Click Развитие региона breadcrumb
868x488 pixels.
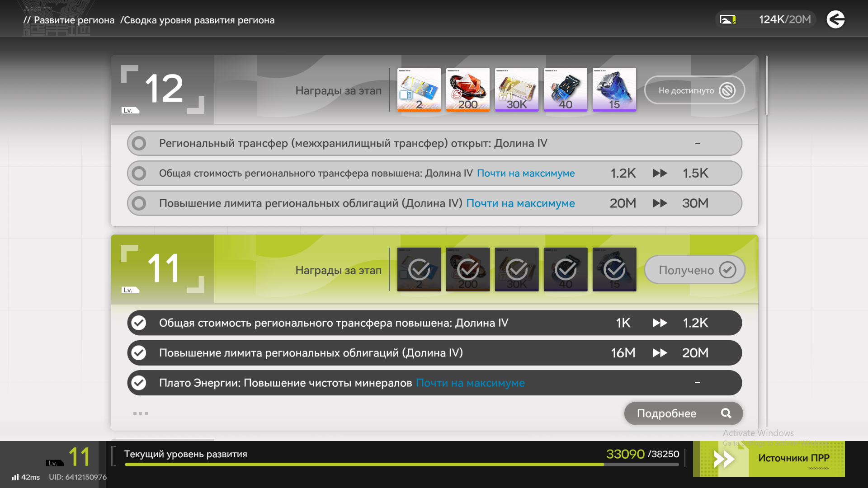pos(74,20)
